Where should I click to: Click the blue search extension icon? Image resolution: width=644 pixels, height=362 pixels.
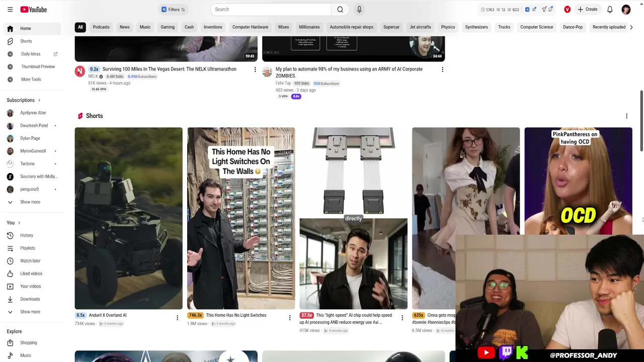[x=527, y=10]
